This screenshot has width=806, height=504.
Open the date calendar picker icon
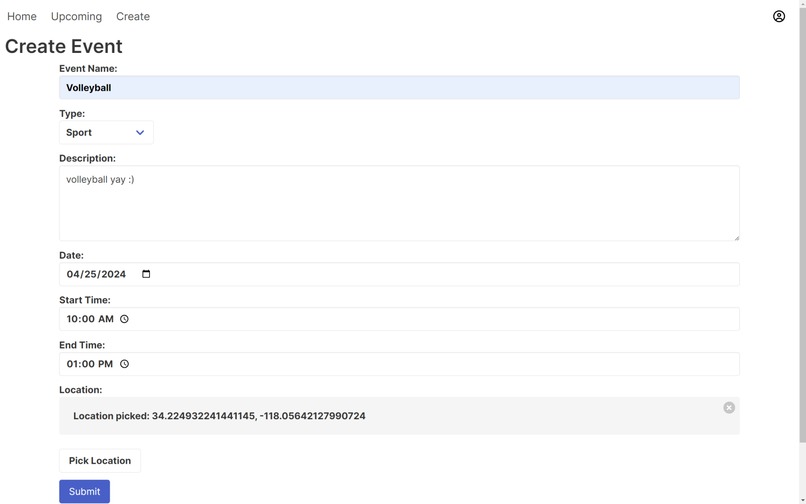pyautogui.click(x=146, y=274)
